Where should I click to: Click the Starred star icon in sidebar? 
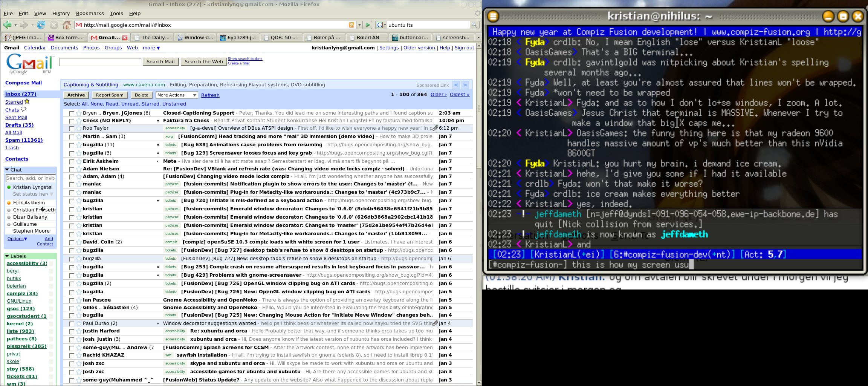point(27,101)
